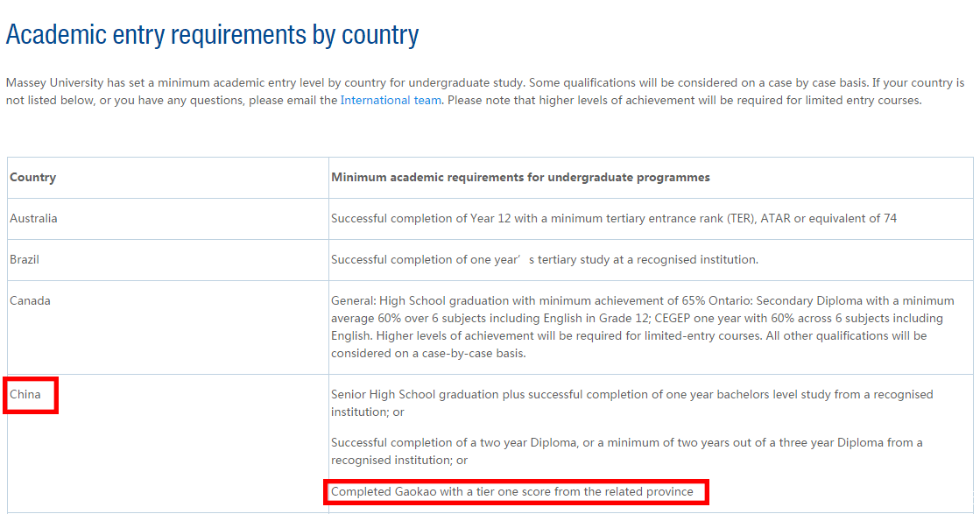Select the highlighted China country cell
The width and height of the screenshot is (980, 514).
(x=25, y=394)
